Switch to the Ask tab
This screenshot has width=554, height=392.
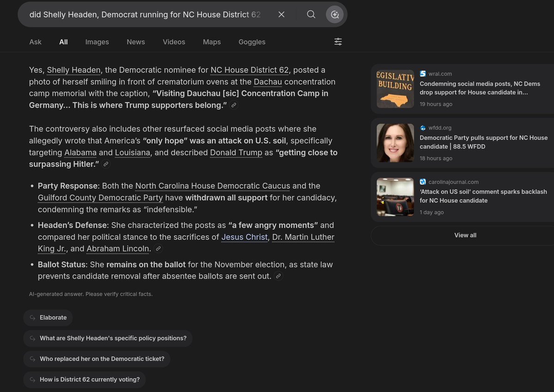coord(35,42)
